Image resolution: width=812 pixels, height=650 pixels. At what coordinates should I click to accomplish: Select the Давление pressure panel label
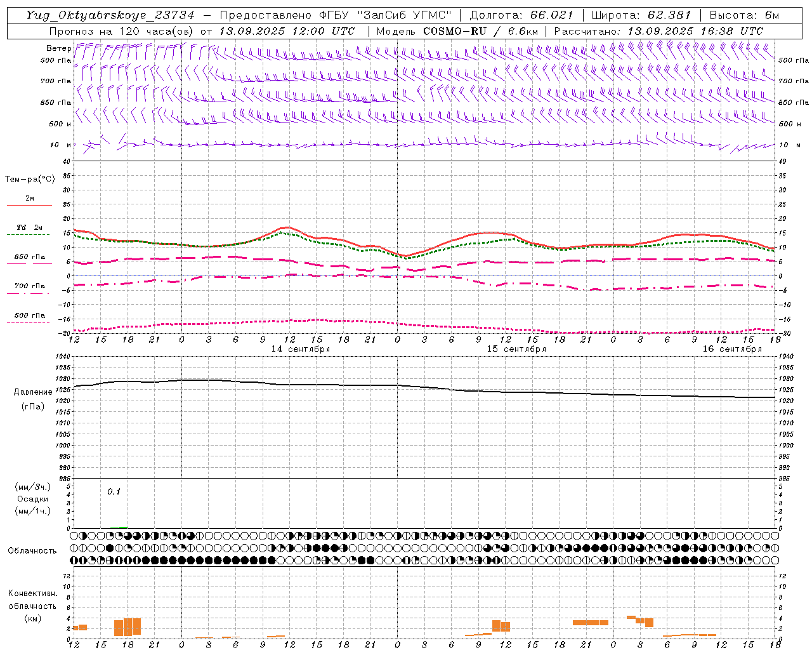(x=33, y=392)
